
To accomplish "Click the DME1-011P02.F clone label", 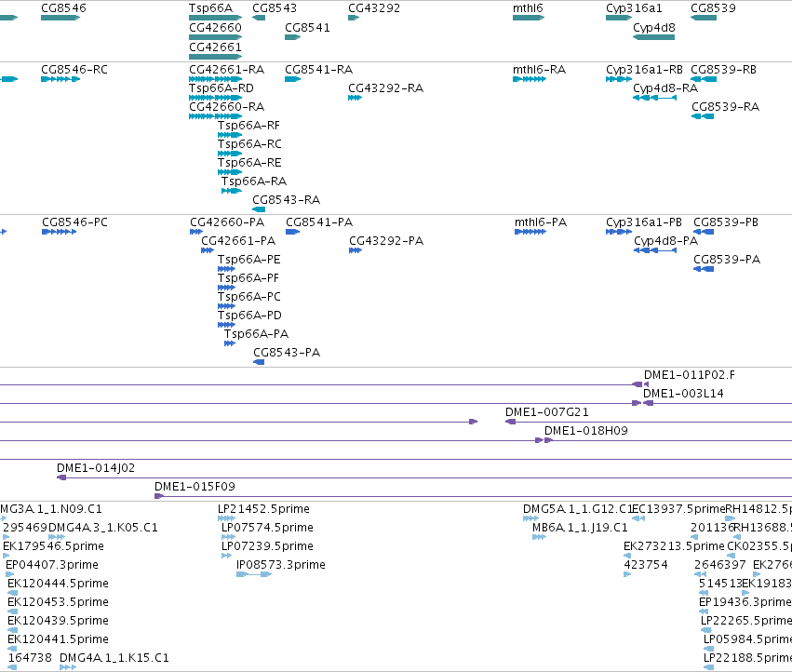I will (689, 375).
